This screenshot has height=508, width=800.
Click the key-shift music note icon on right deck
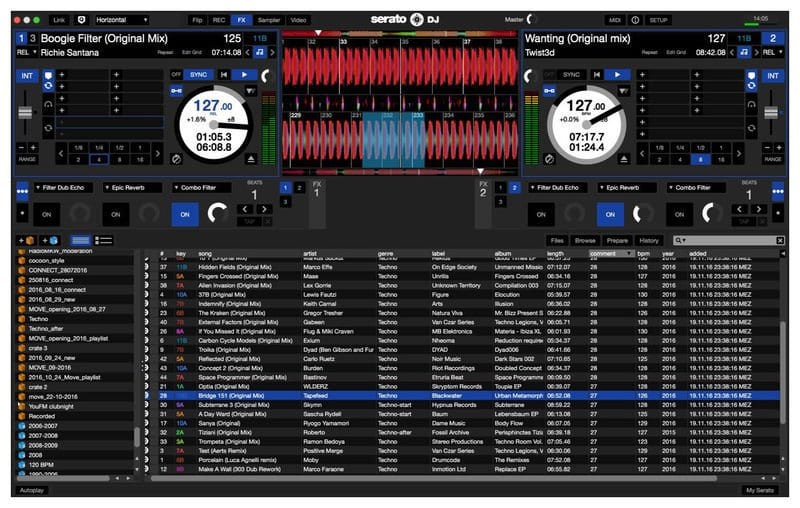(744, 52)
